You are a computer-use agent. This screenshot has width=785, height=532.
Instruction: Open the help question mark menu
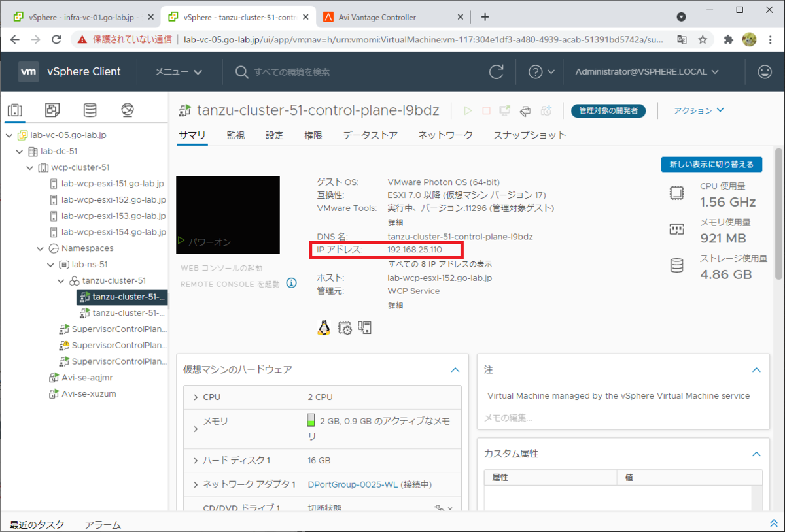541,72
